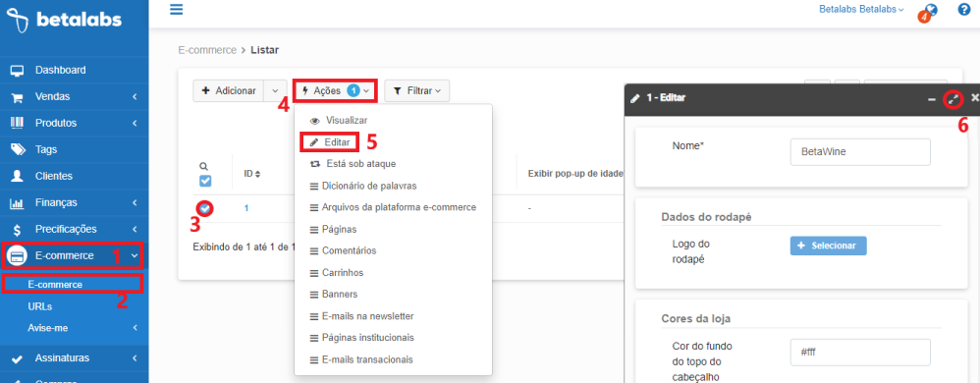Click the Nome input field

(x=860, y=152)
